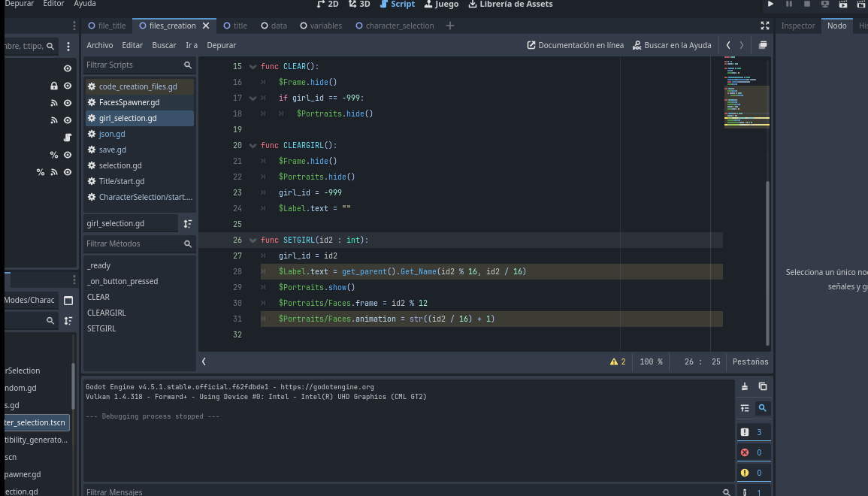Toggle the log messages filter showing 3
Image resolution: width=868 pixels, height=496 pixels.
click(x=753, y=432)
